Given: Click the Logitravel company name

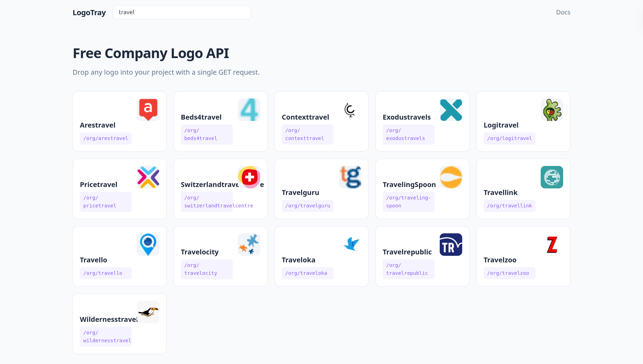Looking at the screenshot, I should (501, 125).
